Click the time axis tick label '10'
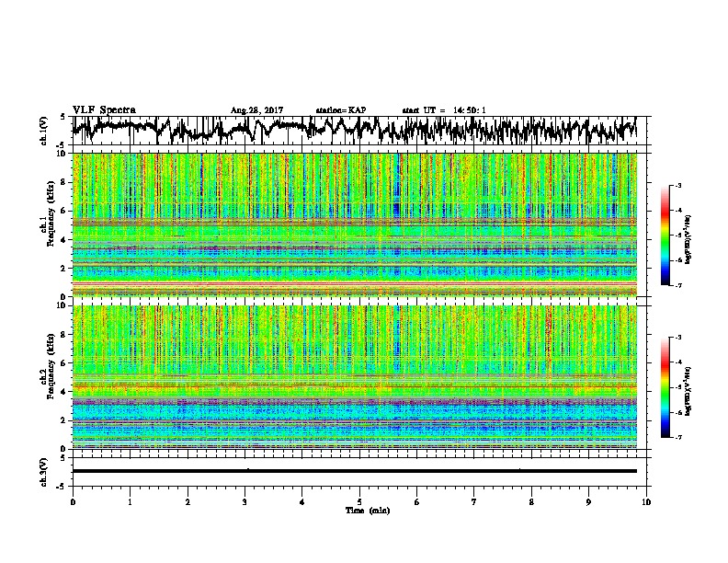The width and height of the screenshot is (728, 563). point(646,501)
